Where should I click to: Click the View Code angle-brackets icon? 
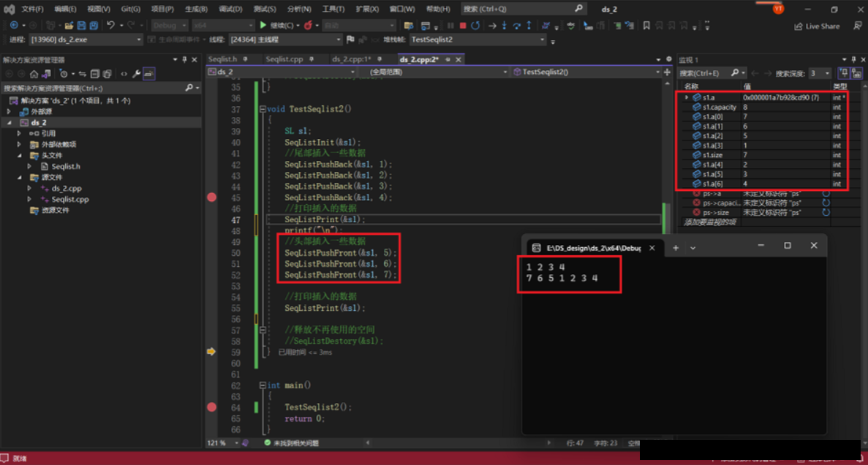point(124,74)
